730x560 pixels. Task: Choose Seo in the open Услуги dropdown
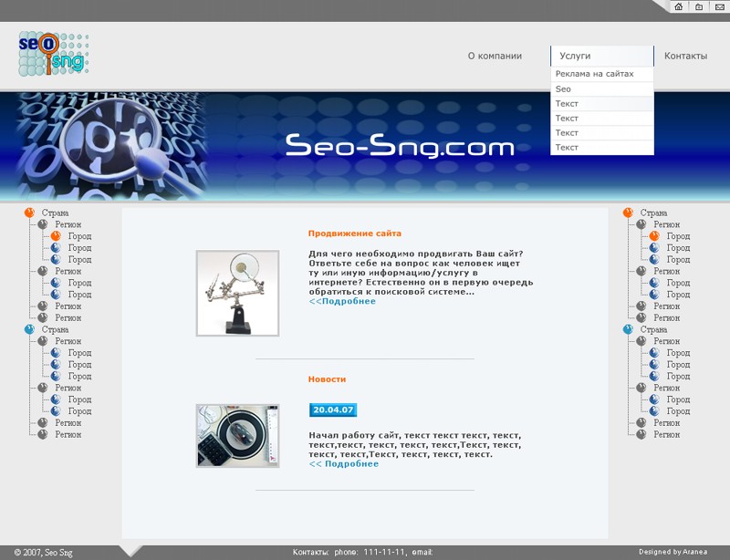point(563,88)
